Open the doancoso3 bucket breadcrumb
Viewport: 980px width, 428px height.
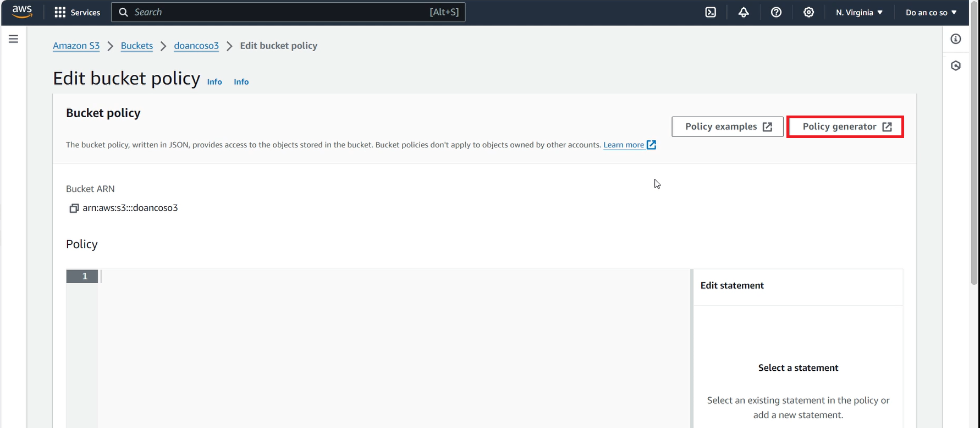pyautogui.click(x=196, y=46)
